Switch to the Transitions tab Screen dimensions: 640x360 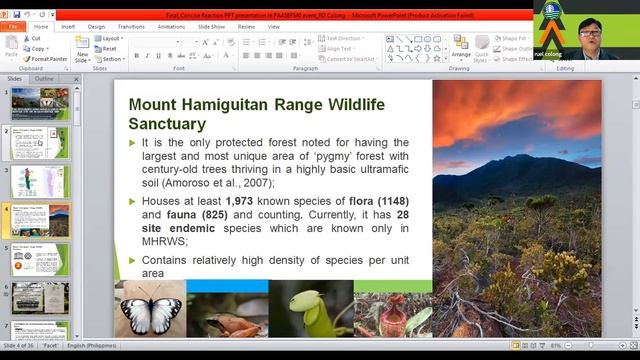[x=131, y=27]
